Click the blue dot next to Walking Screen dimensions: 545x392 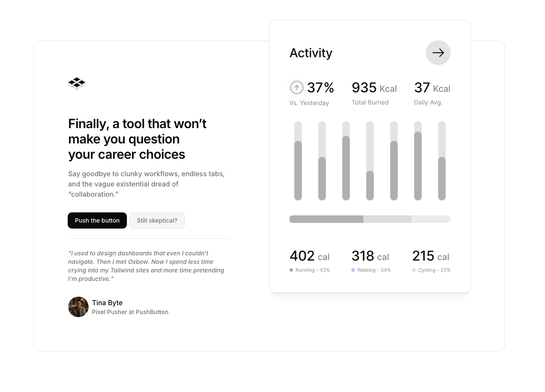(x=353, y=270)
